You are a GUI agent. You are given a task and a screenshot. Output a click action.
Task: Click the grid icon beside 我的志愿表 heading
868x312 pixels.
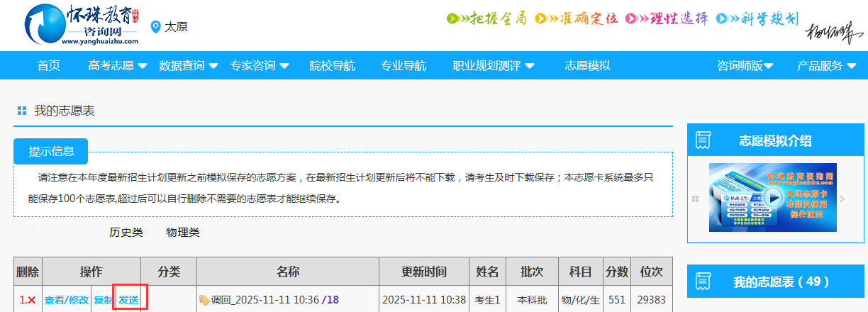point(22,111)
